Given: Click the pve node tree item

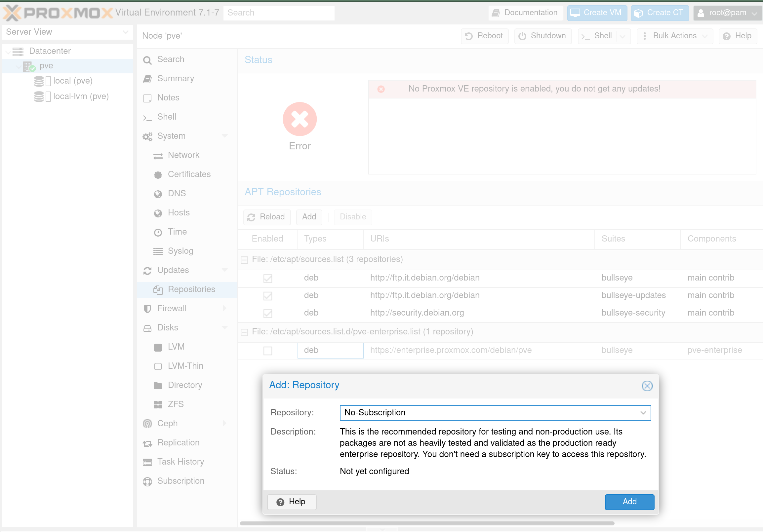Looking at the screenshot, I should point(46,65).
